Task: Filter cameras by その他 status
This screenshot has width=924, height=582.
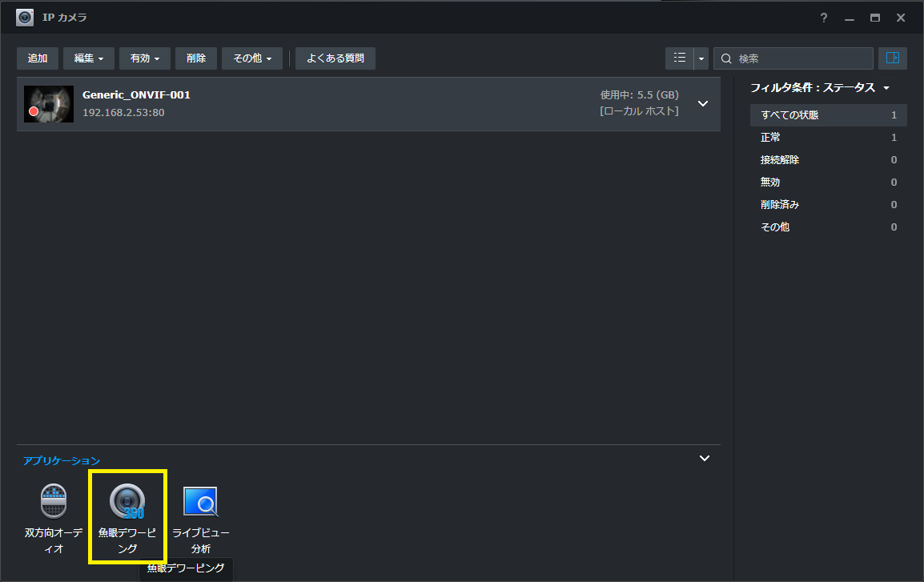Action: tap(828, 227)
